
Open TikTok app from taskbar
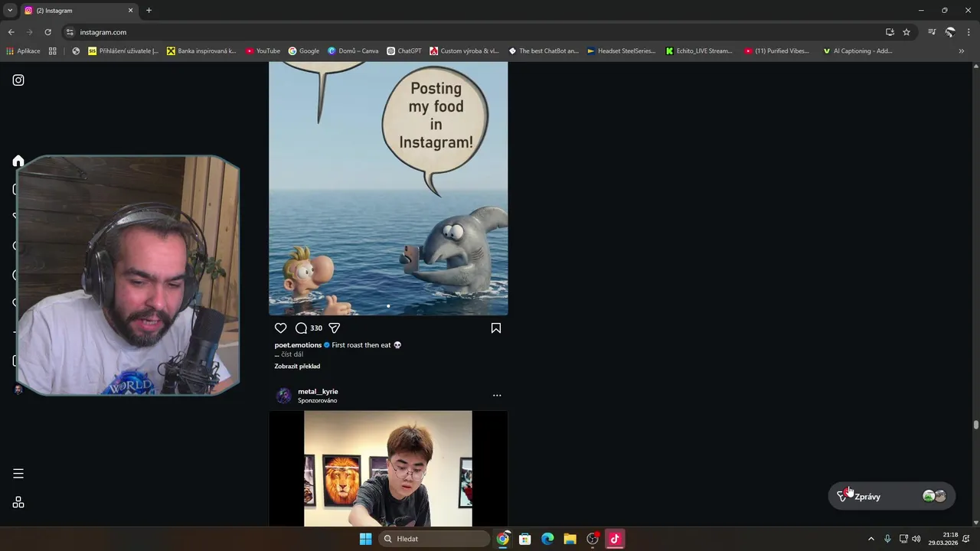tap(614, 539)
